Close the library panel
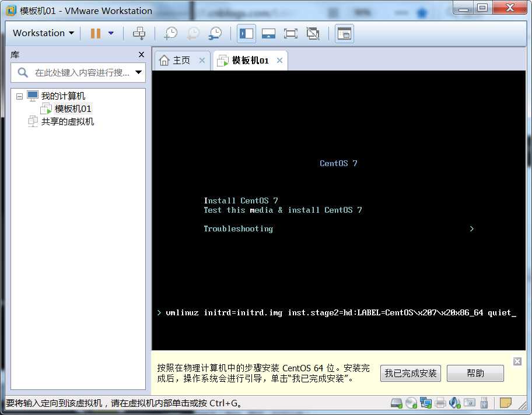Image resolution: width=532 pixels, height=415 pixels. tap(142, 55)
